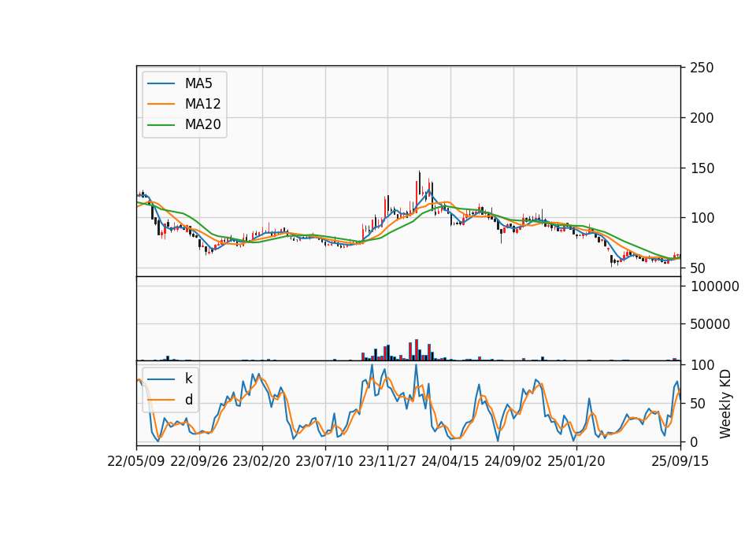Click the 200 price axis tick label

click(702, 118)
